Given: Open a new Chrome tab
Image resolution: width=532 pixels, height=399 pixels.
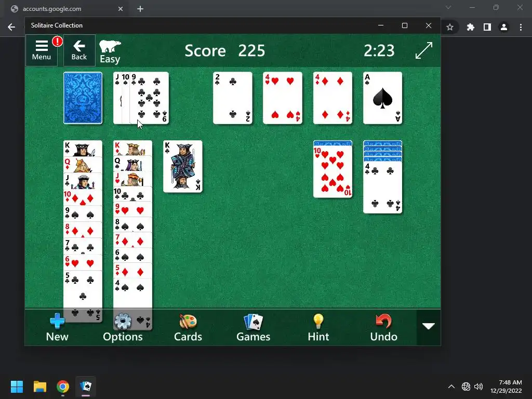Looking at the screenshot, I should 140,9.
